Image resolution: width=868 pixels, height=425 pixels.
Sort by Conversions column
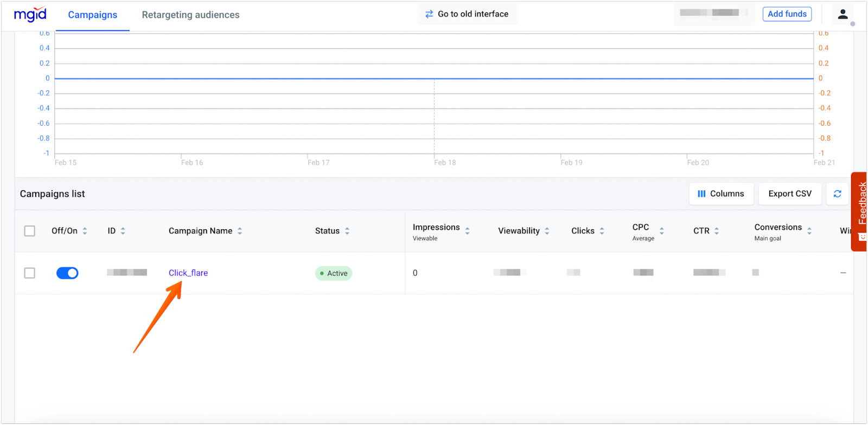(809, 231)
